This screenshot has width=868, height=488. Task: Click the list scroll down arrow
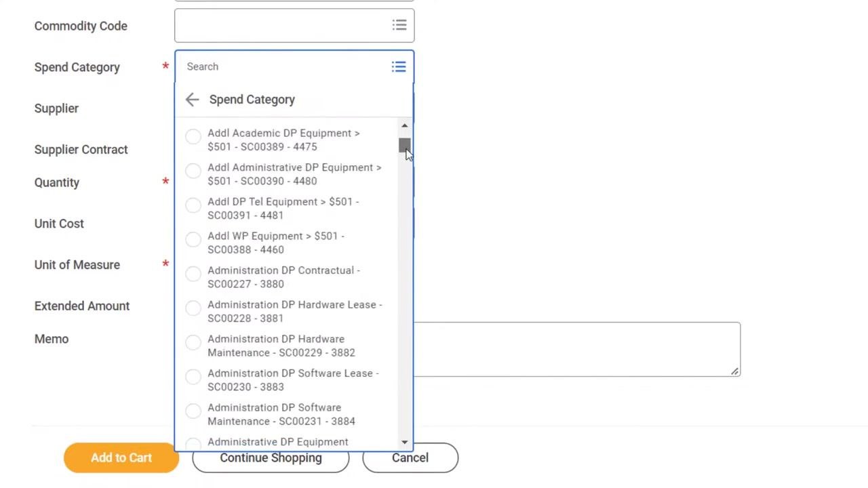pos(405,442)
